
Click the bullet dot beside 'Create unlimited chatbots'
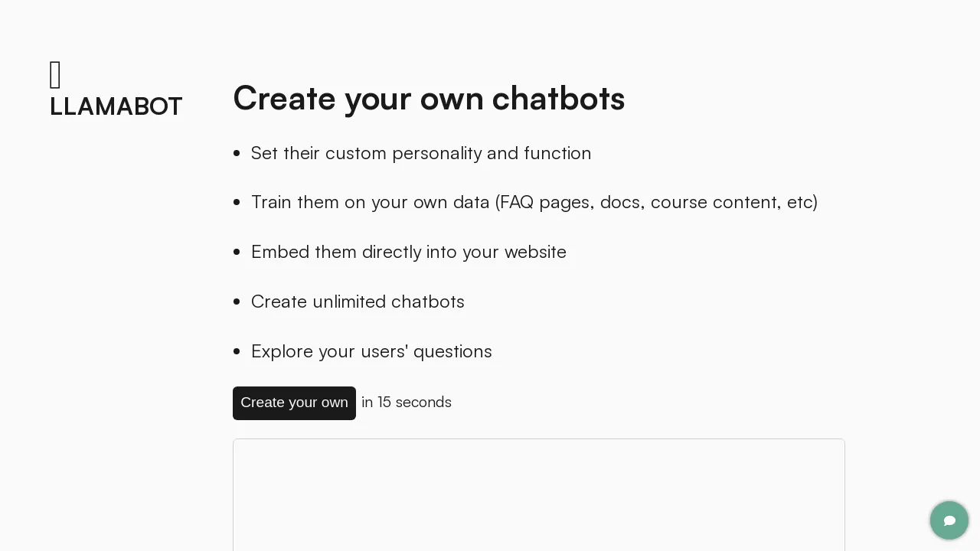click(237, 302)
